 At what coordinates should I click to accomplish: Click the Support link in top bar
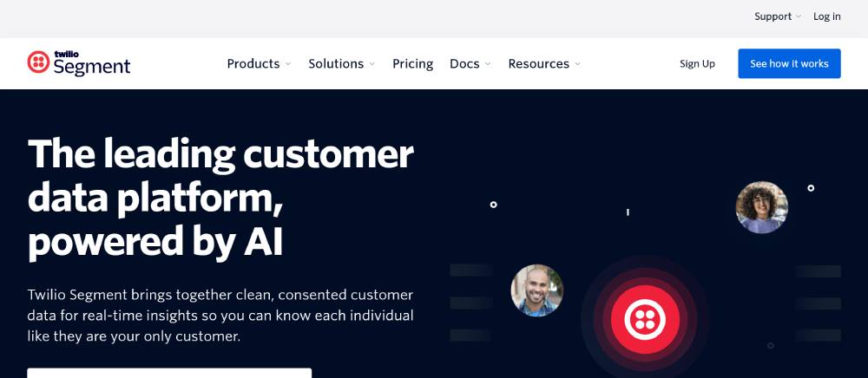(x=773, y=16)
